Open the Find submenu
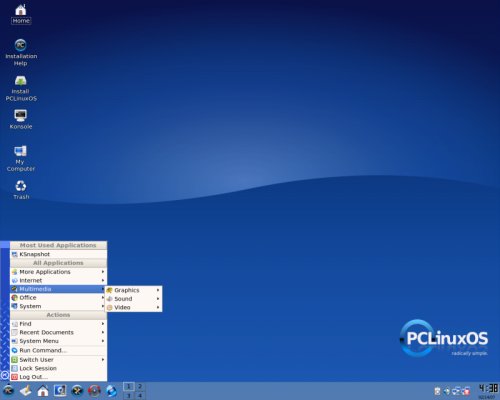Viewport: 500px width, 400px height. 58,324
